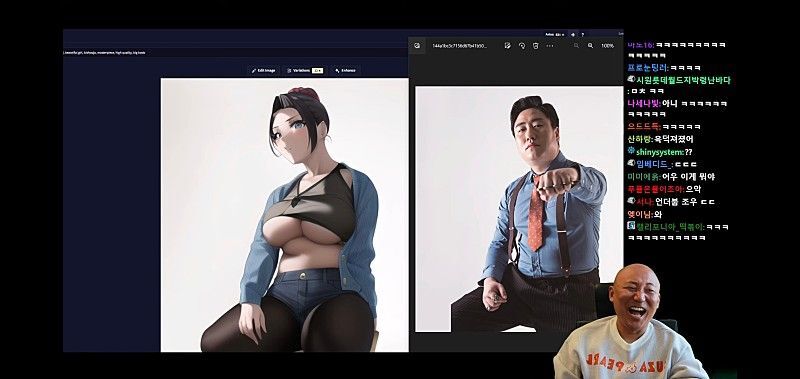Viewport: 800px width, 379px height.
Task: Click the rotate icon in photo viewer
Action: point(521,45)
